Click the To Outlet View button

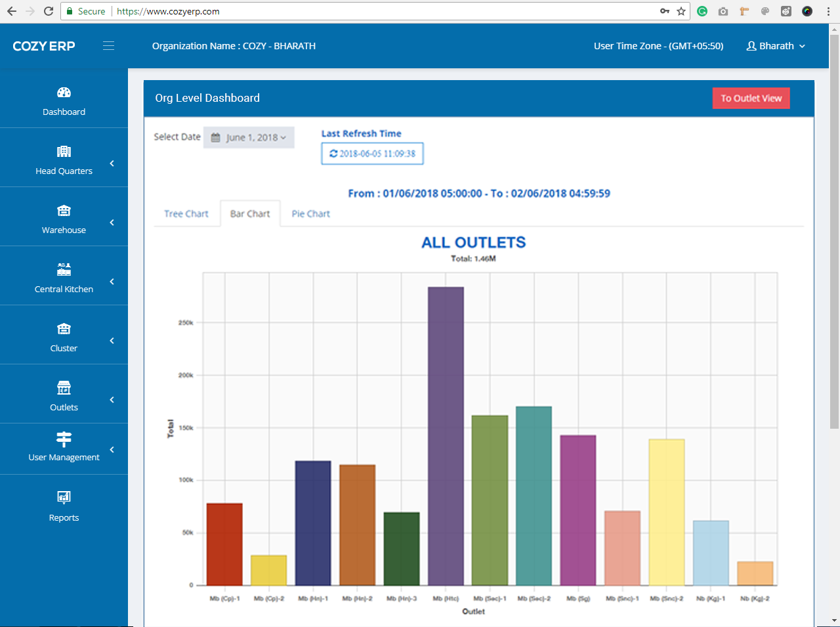point(751,98)
